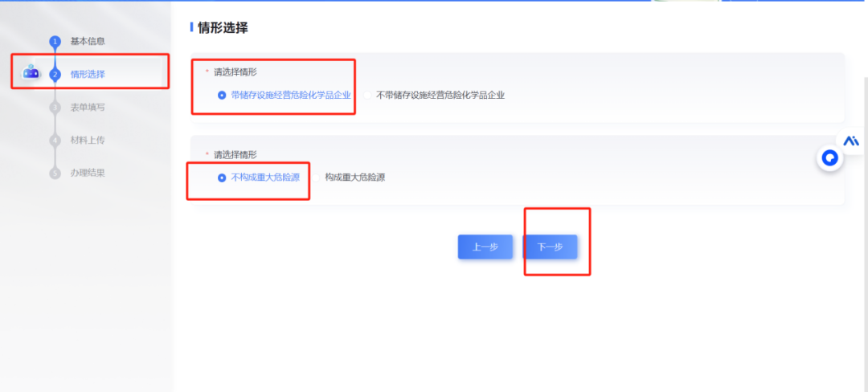Open the Ai assistant floating icon
The width and height of the screenshot is (868, 392).
point(851,141)
